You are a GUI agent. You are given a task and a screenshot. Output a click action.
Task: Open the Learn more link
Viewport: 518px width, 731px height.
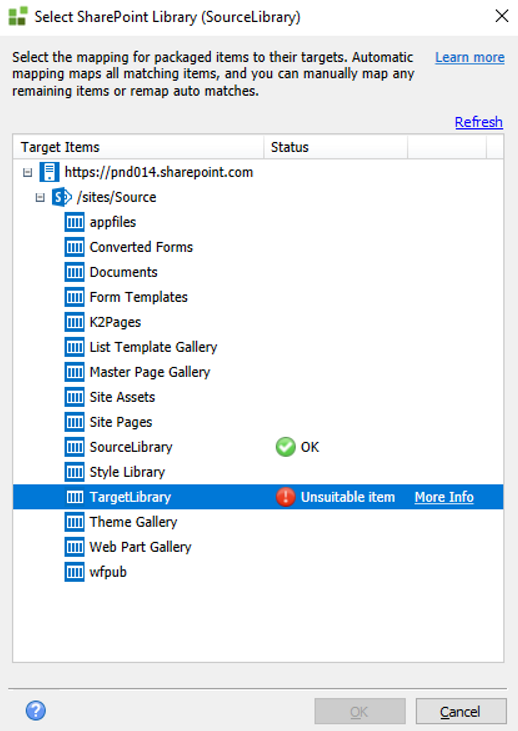coord(470,57)
